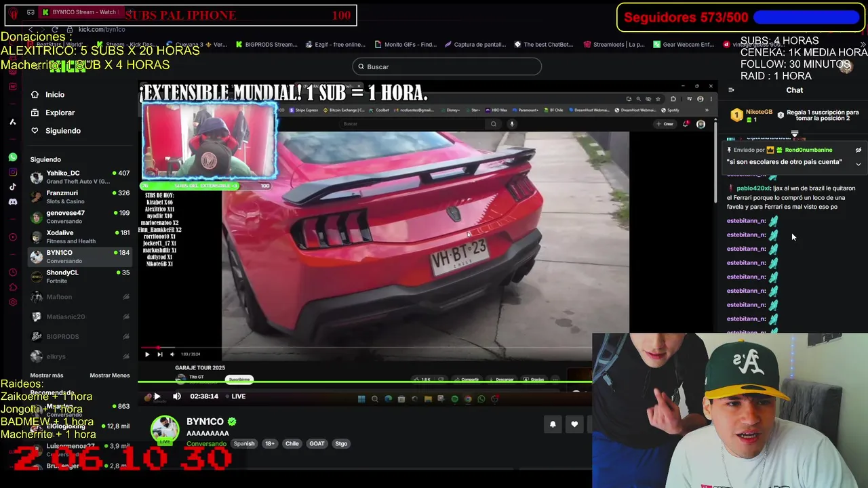
Task: Click the LIVE indicator in player
Action: (x=235, y=396)
